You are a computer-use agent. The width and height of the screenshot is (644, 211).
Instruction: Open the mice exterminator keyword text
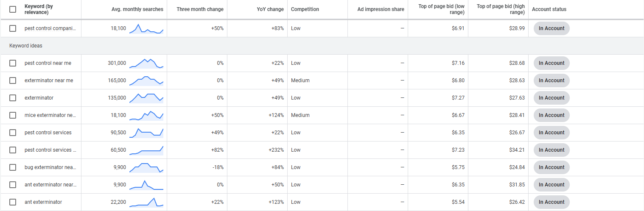pos(50,115)
